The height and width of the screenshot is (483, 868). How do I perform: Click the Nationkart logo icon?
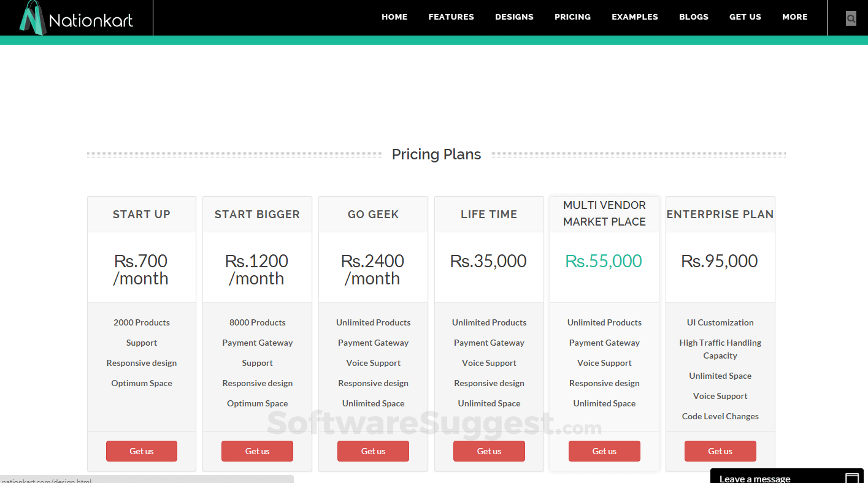click(x=33, y=17)
